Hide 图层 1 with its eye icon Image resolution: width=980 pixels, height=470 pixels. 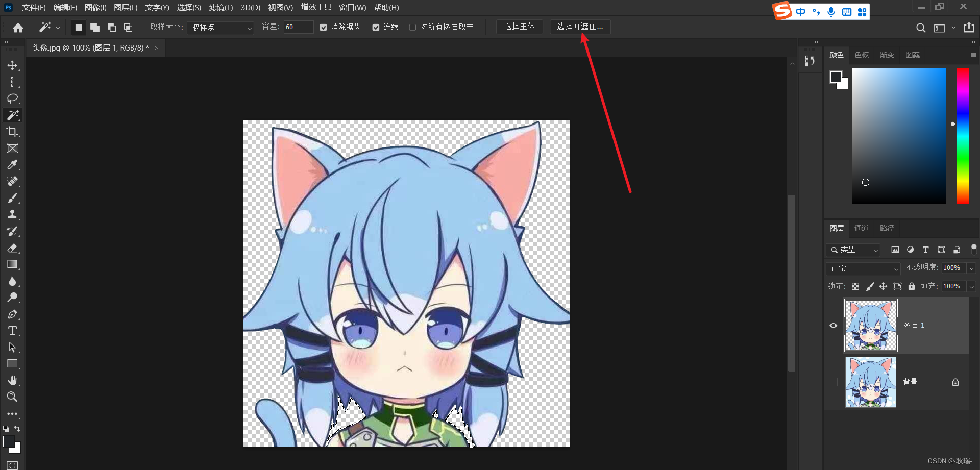pos(834,326)
